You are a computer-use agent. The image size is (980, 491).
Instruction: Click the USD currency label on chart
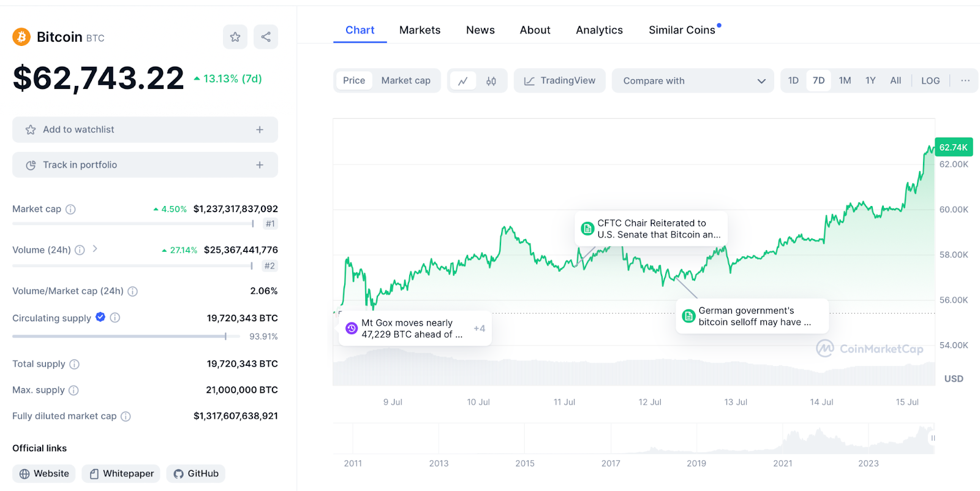(x=954, y=379)
